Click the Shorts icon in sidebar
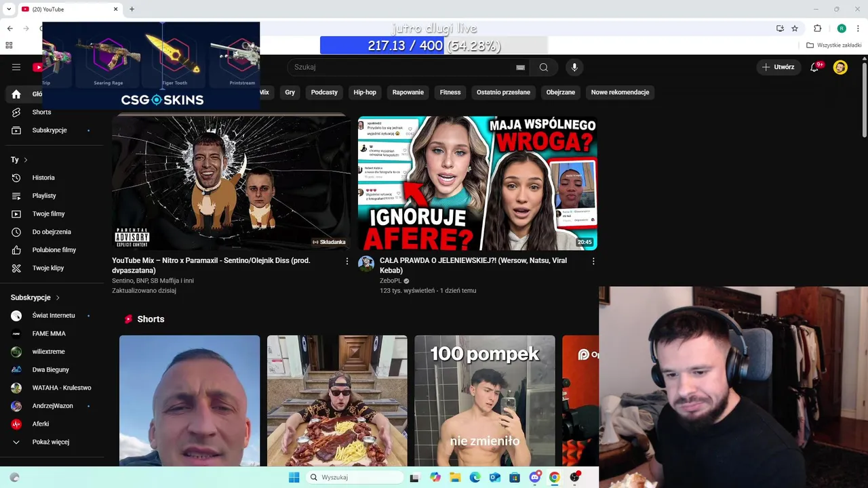Screen dimensions: 868x488 pos(16,112)
